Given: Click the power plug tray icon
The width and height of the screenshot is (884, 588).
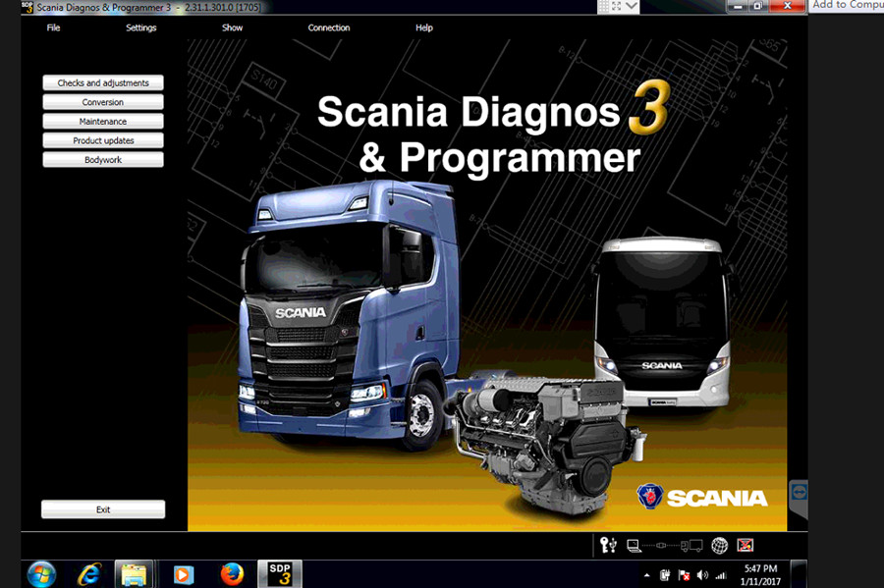Looking at the screenshot, I should click(x=665, y=575).
